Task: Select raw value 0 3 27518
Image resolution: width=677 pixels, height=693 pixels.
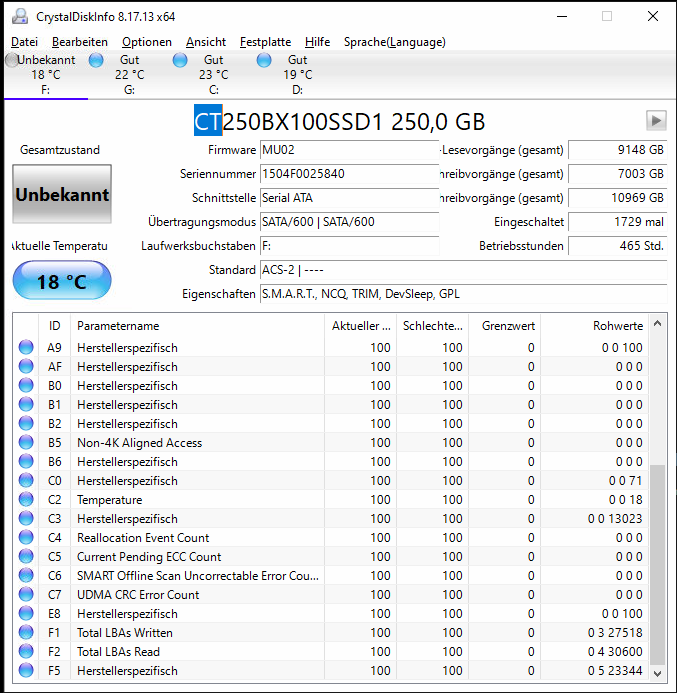Action: 615,632
